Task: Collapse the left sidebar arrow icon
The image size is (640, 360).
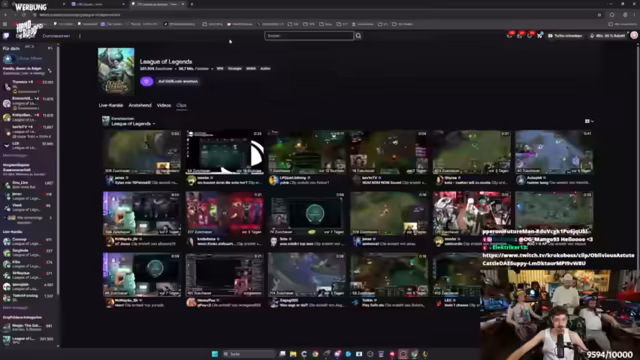Action: pos(50,48)
